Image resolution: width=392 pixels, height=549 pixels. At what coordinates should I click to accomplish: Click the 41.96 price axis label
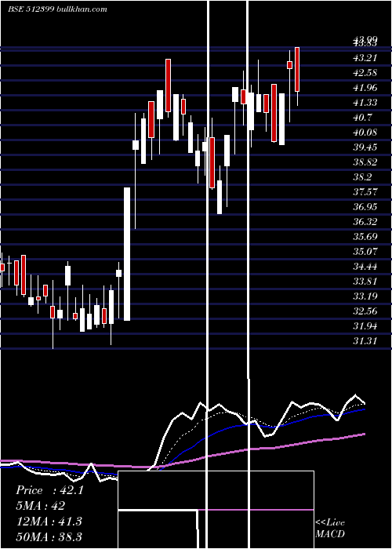tap(365, 88)
